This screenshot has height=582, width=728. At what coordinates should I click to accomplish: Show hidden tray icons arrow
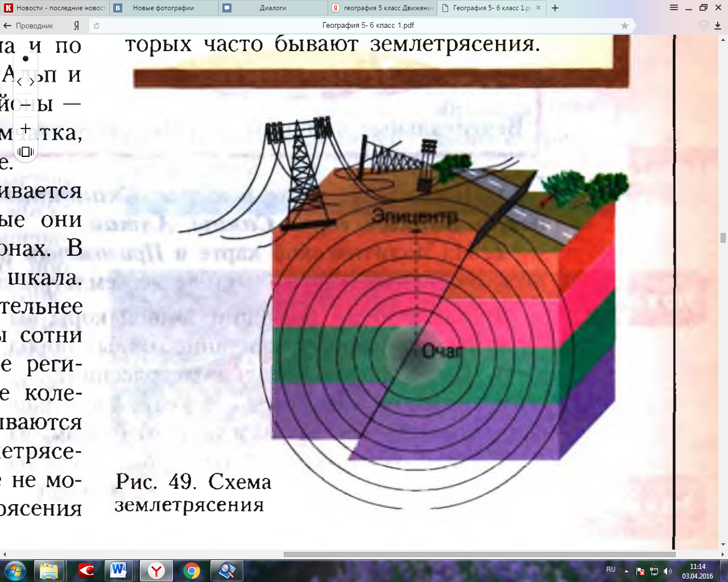626,571
